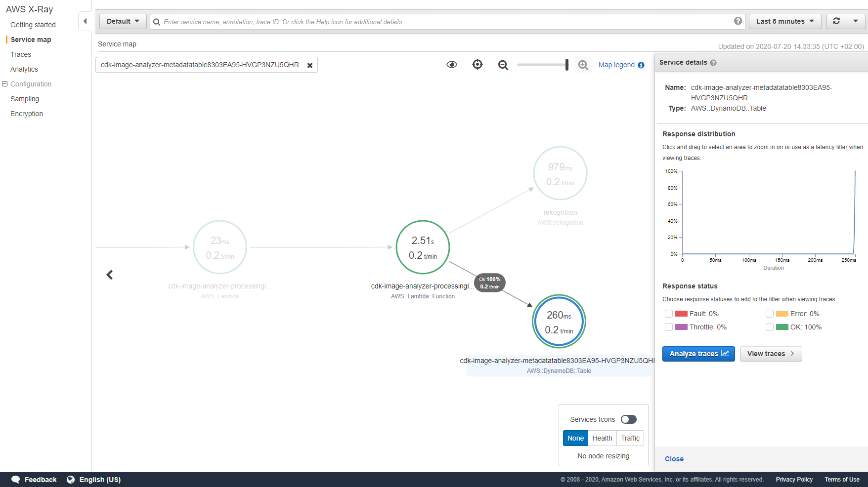Click the response distribution chart
This screenshot has height=487, width=868.
(769, 212)
